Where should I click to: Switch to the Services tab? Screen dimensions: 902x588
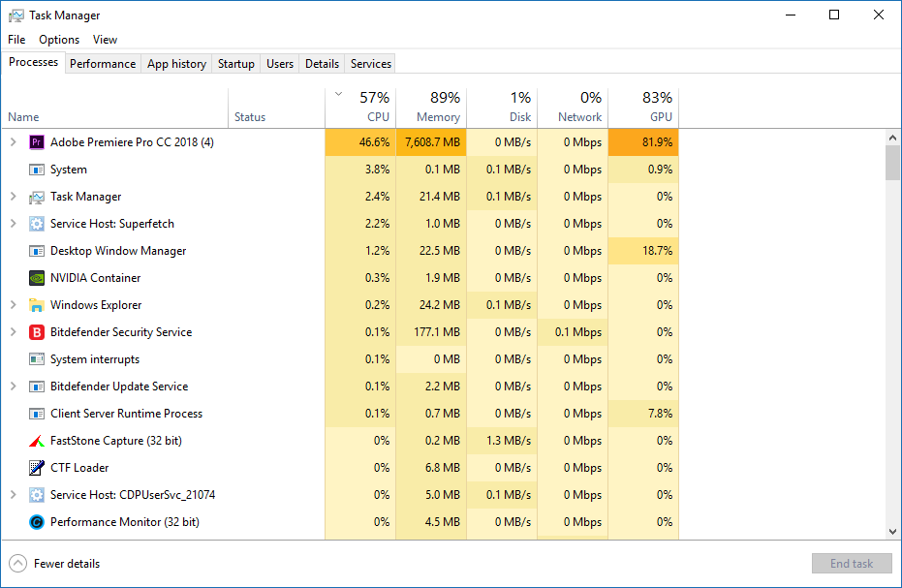pyautogui.click(x=371, y=63)
